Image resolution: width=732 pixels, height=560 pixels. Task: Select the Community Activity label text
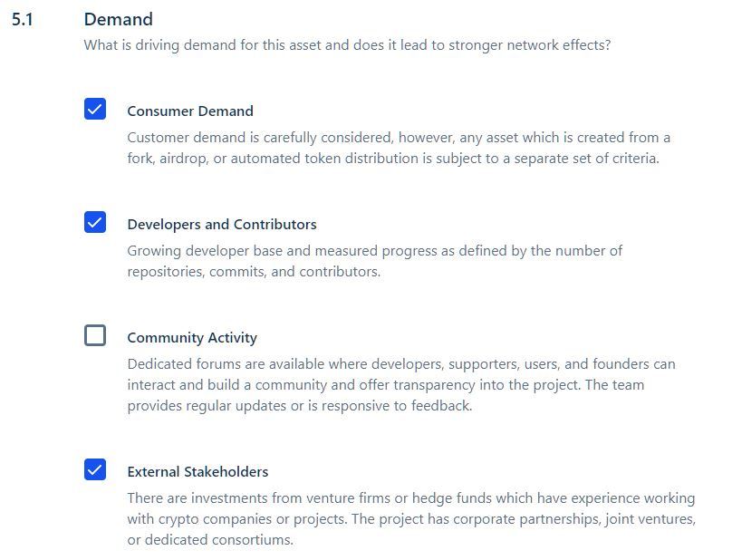192,338
